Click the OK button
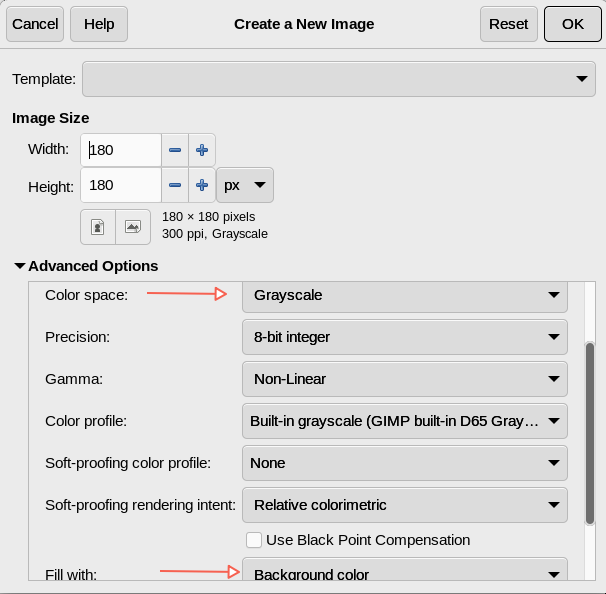This screenshot has width=606, height=594. point(572,24)
